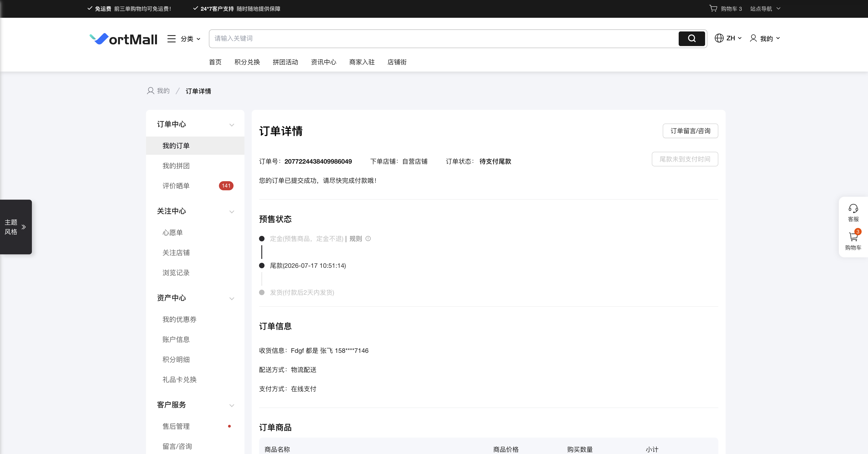
Task: Click 自营店铺 store name
Action: (415, 161)
